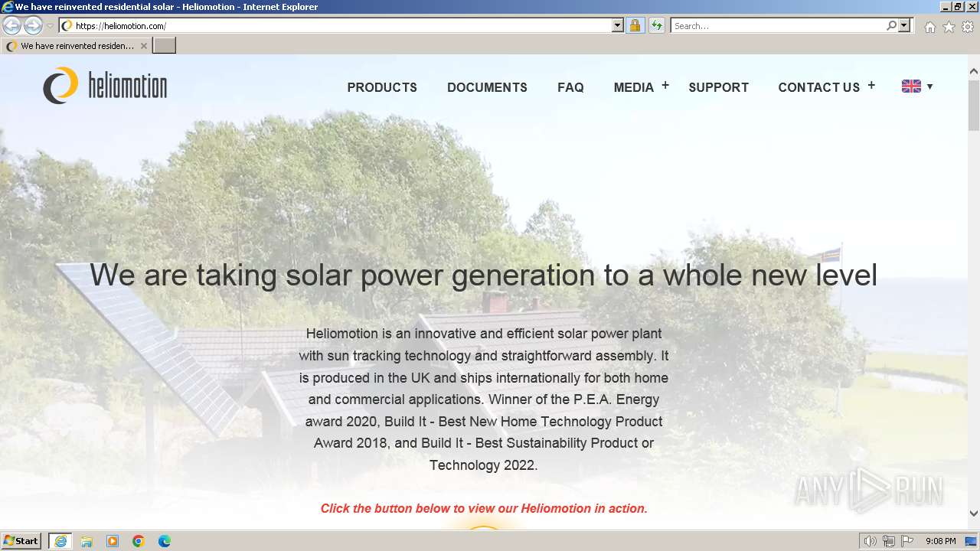Click the scrollbar up arrow
The height and width of the screenshot is (551, 980).
point(974,71)
